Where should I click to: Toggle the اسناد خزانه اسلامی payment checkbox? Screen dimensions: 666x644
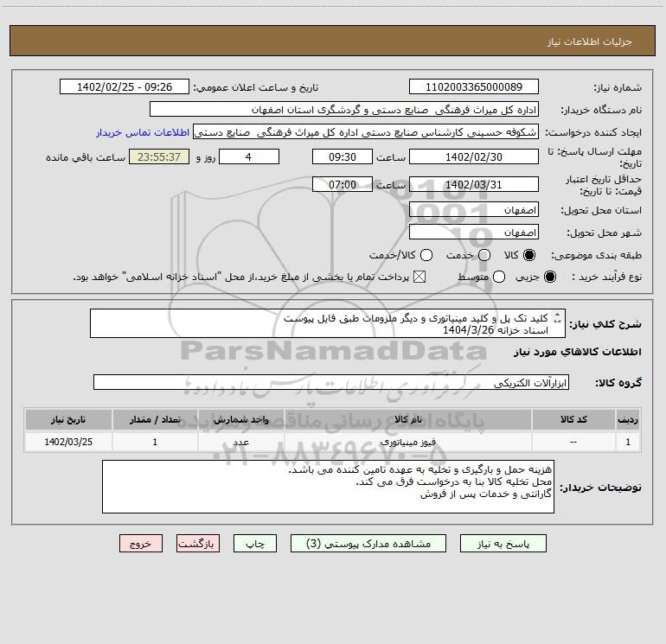419,277
